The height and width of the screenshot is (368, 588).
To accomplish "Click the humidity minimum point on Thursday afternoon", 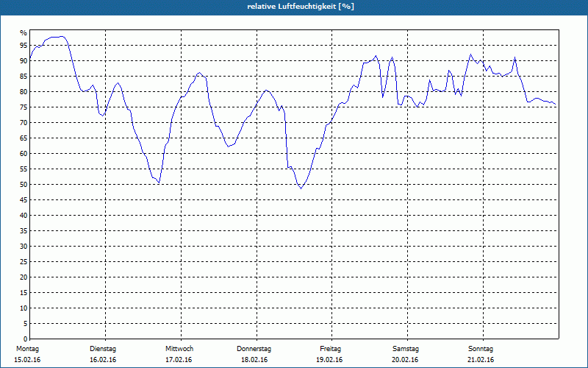I will (301, 188).
